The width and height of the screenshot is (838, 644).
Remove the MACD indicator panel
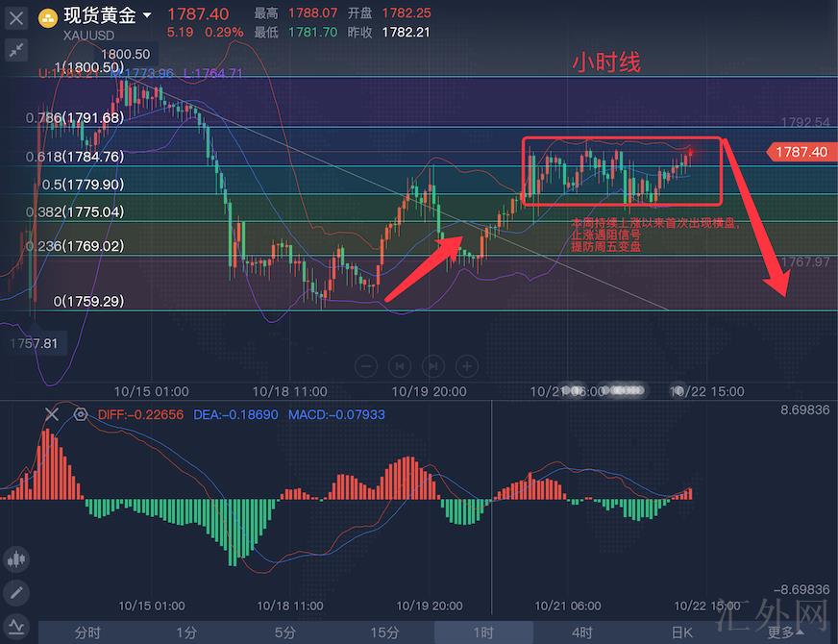coord(52,414)
